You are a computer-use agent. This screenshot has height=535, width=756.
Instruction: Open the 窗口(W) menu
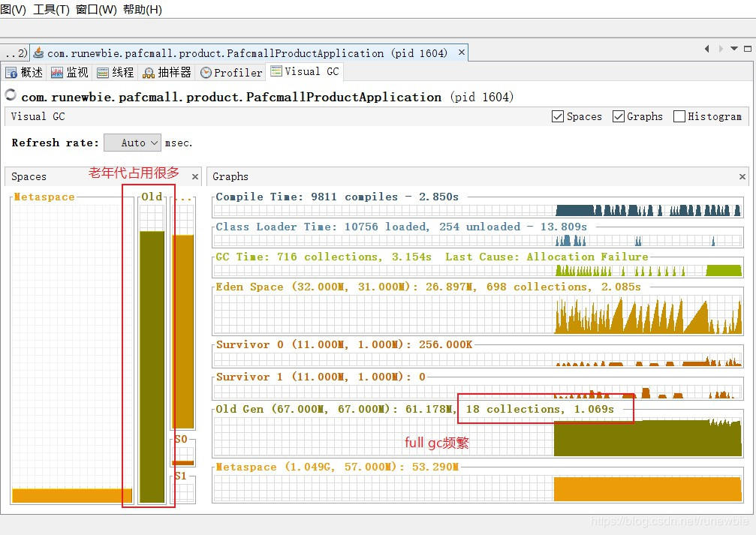(x=96, y=9)
